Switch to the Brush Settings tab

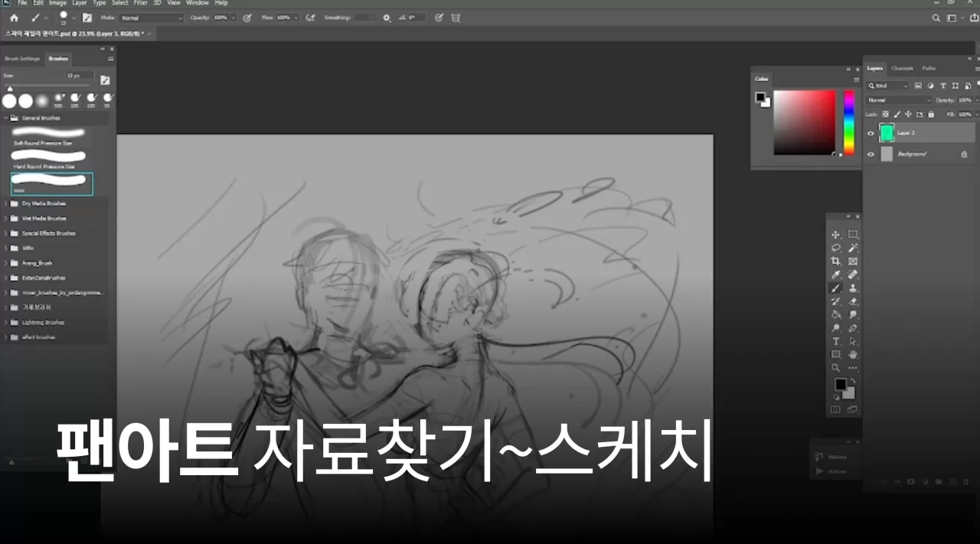pos(22,58)
